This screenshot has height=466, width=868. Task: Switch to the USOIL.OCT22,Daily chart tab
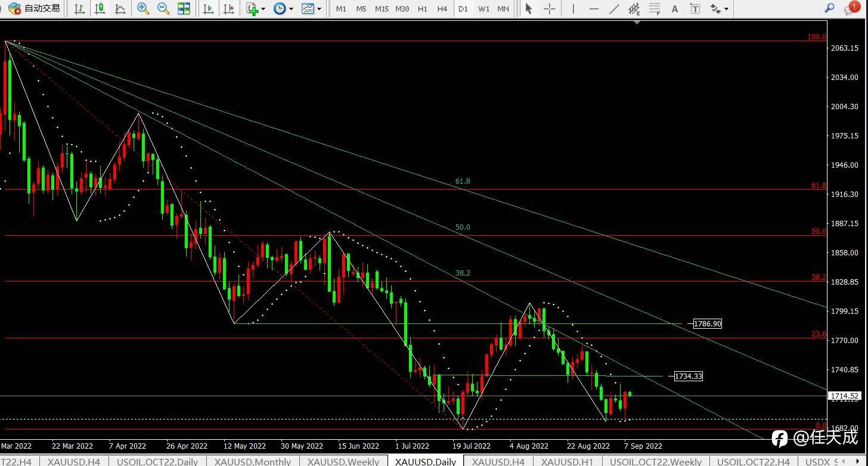click(x=157, y=461)
